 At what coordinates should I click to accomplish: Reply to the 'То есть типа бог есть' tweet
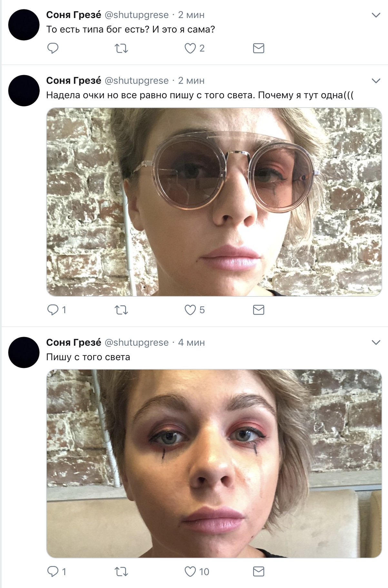[53, 48]
